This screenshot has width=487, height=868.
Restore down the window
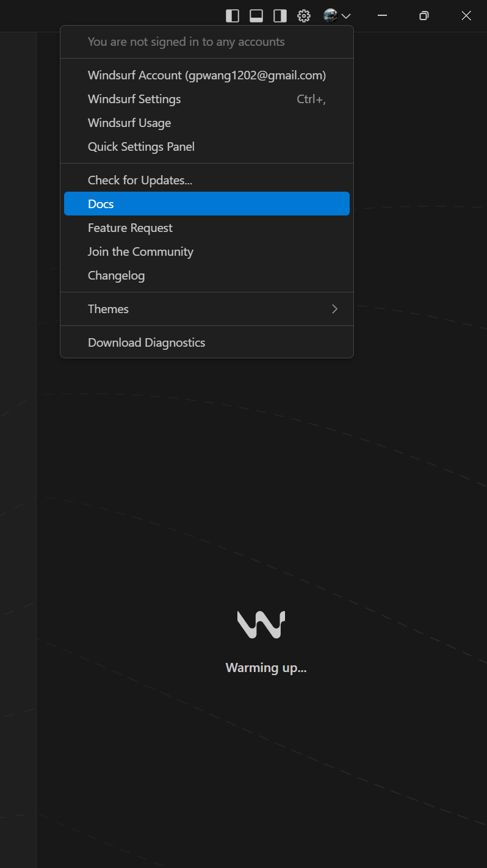coord(424,16)
